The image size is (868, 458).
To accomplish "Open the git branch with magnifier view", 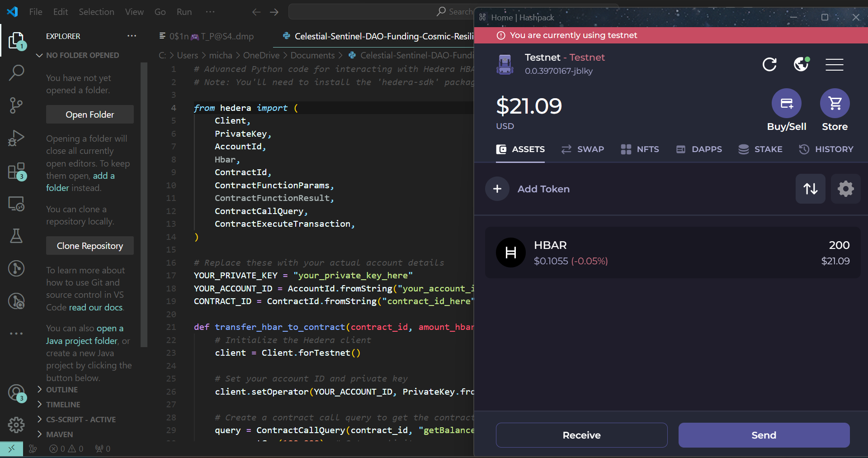I will point(16,301).
